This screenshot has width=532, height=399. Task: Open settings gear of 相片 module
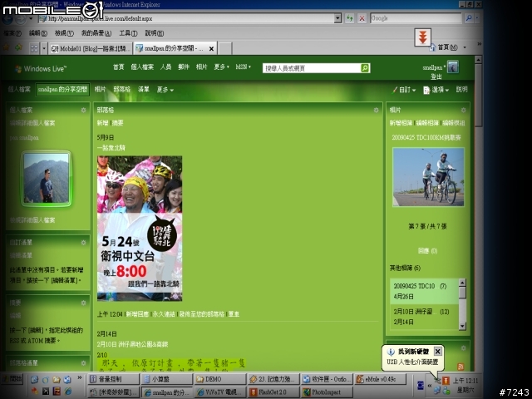point(464,110)
